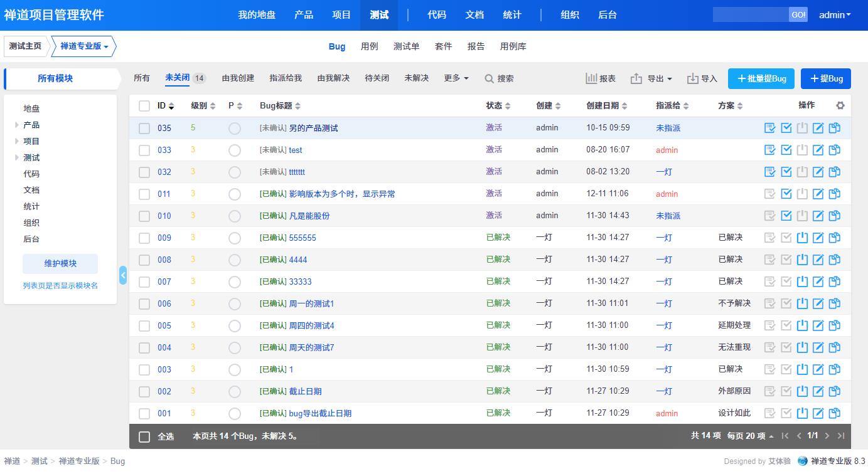Viewport: 868px width, 474px height.
Task: Collapse the left module sidebar arrow
Action: (123, 275)
